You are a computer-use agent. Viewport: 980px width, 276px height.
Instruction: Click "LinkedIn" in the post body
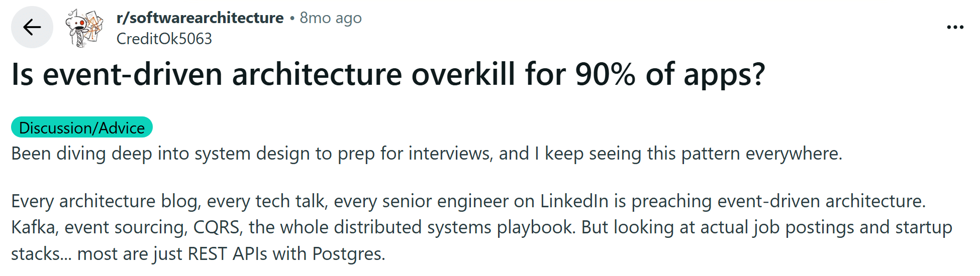[574, 201]
